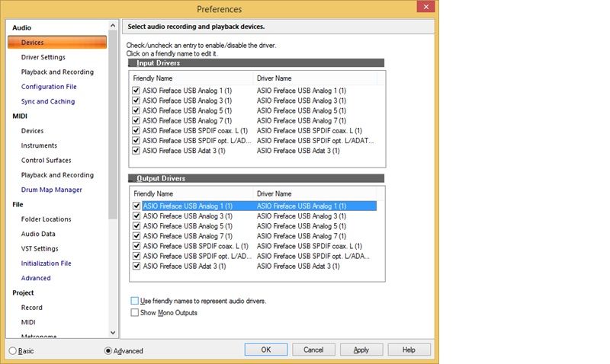The width and height of the screenshot is (610, 364).
Task: Uncheck input driver Fireface USB Analog 3
Action: [x=136, y=101]
